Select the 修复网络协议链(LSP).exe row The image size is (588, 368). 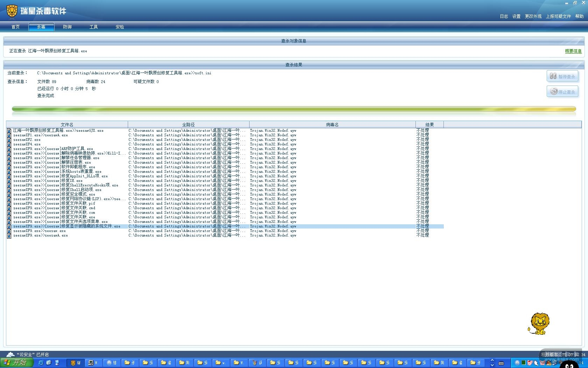pos(225,199)
